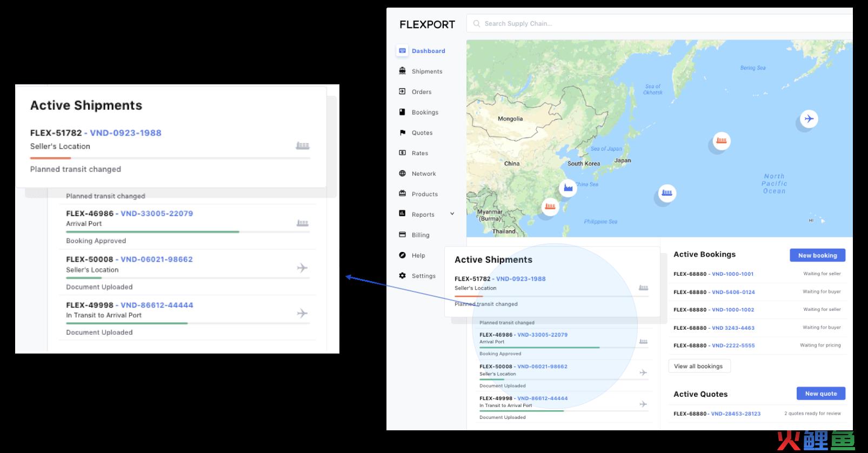Open Billing via the card icon
The width and height of the screenshot is (868, 453).
coord(402,235)
